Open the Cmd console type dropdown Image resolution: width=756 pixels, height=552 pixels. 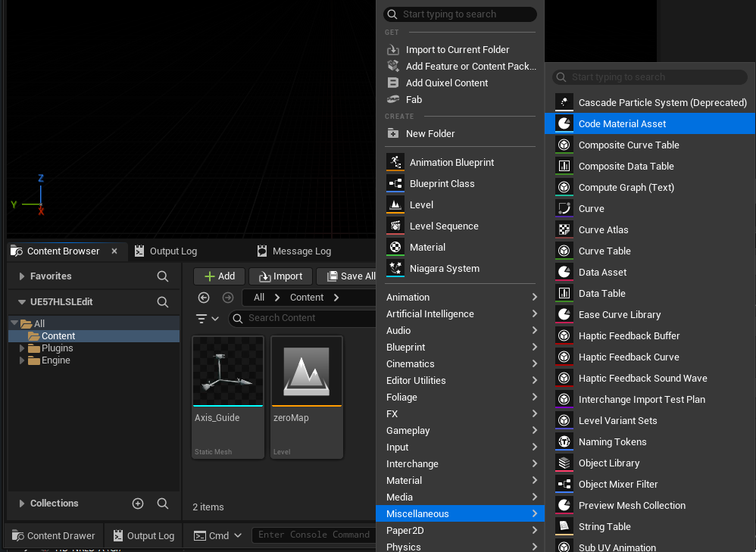point(218,535)
